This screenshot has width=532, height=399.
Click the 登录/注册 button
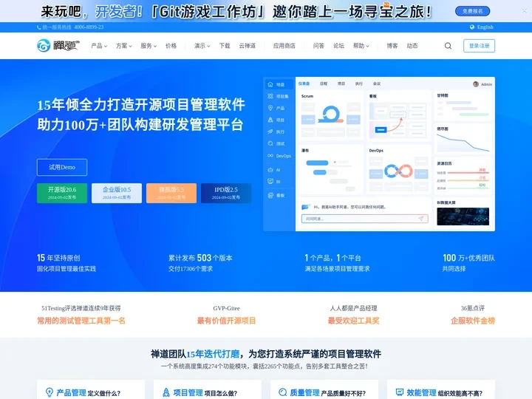[x=479, y=46]
